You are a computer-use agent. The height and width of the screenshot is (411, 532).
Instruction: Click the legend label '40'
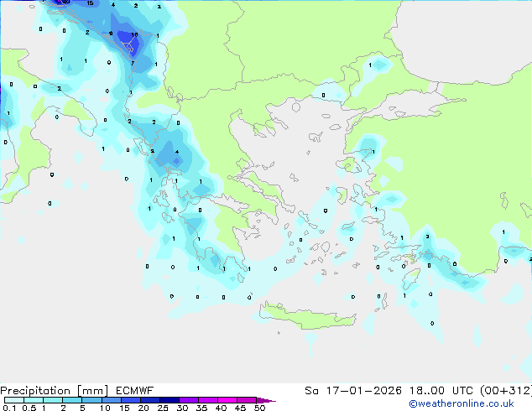point(221,408)
